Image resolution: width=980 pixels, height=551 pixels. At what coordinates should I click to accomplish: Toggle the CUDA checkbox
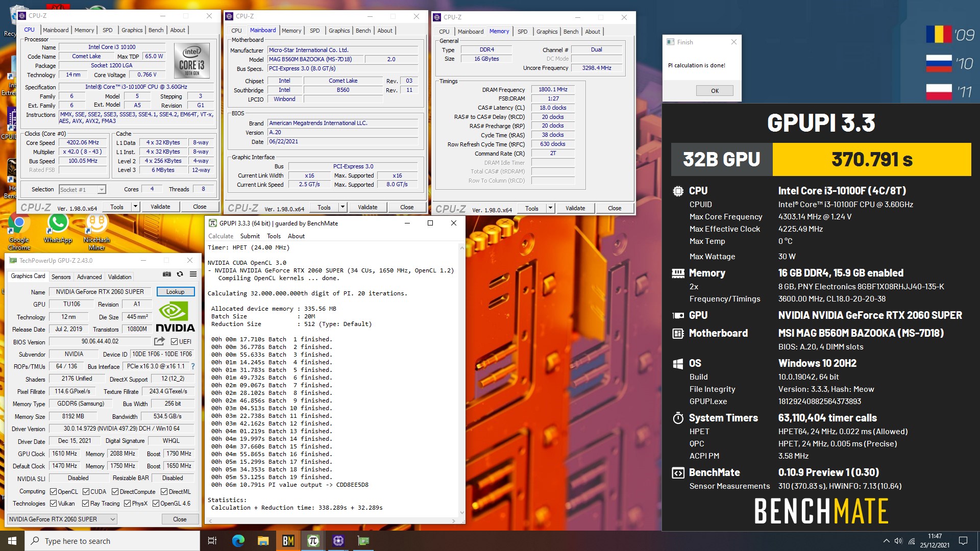click(x=85, y=492)
